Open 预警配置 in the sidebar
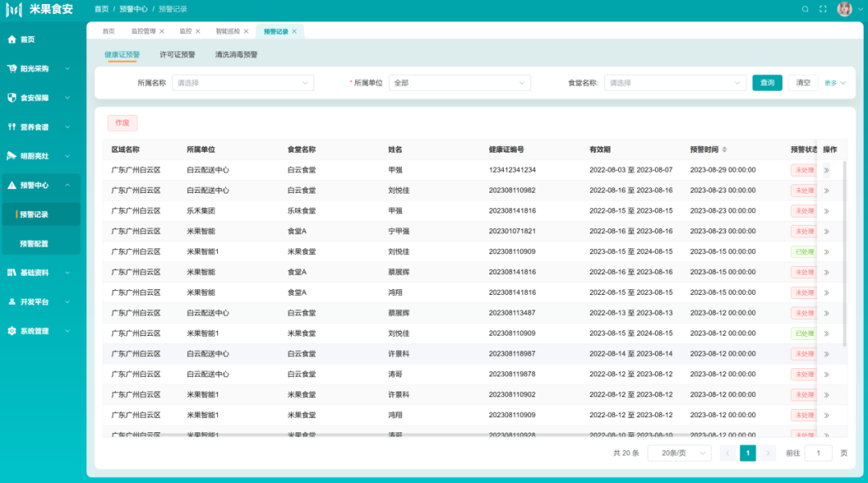The image size is (868, 483). pyautogui.click(x=42, y=244)
